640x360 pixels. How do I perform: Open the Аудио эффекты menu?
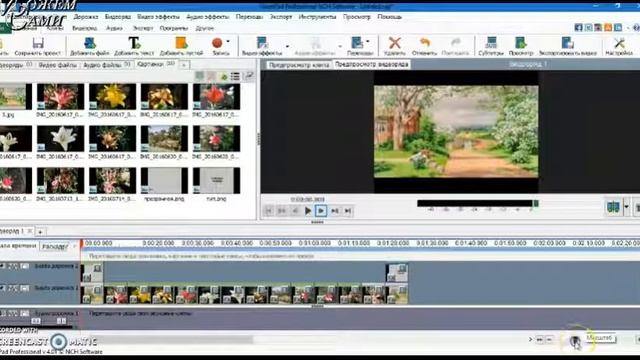tap(208, 17)
